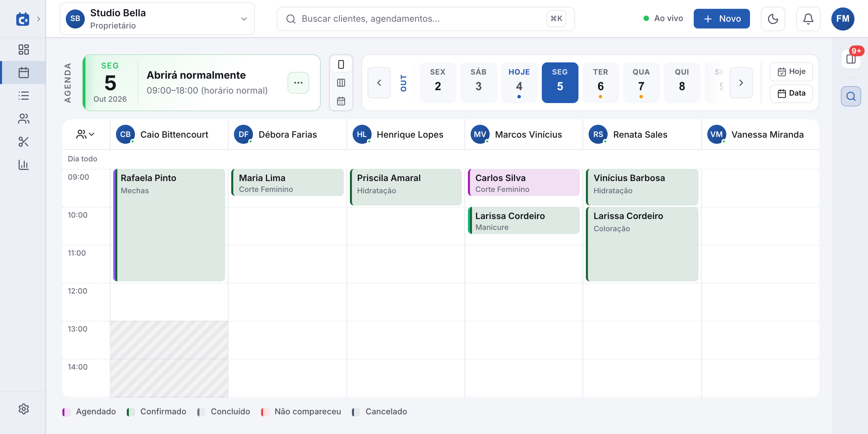Open the dashboard grid icon in sidebar
This screenshot has width=868, height=434.
[23, 50]
